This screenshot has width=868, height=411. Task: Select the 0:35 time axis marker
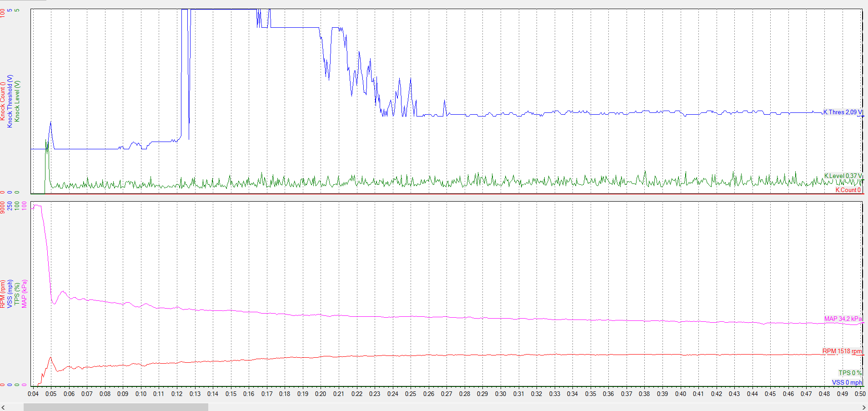[x=590, y=394]
